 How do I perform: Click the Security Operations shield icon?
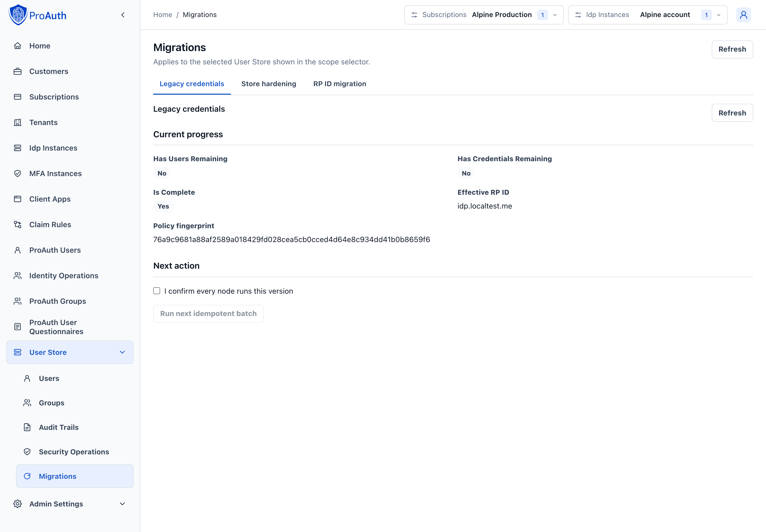coord(27,452)
